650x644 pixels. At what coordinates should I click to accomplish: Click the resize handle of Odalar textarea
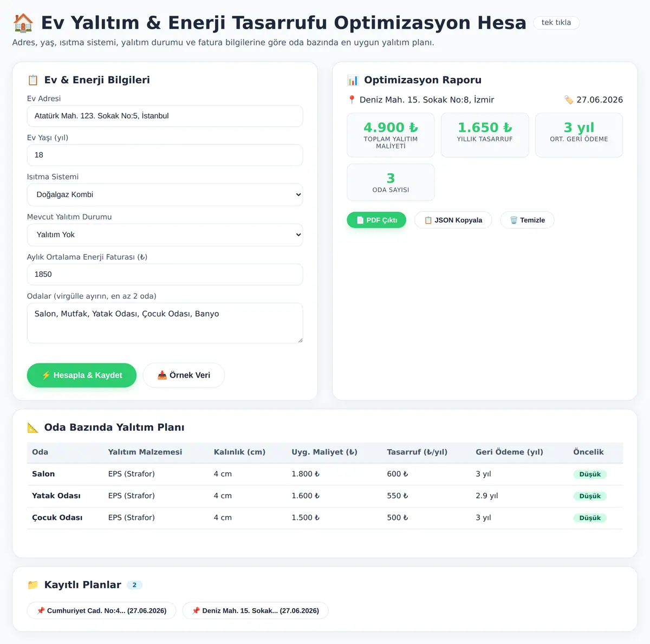[x=300, y=340]
